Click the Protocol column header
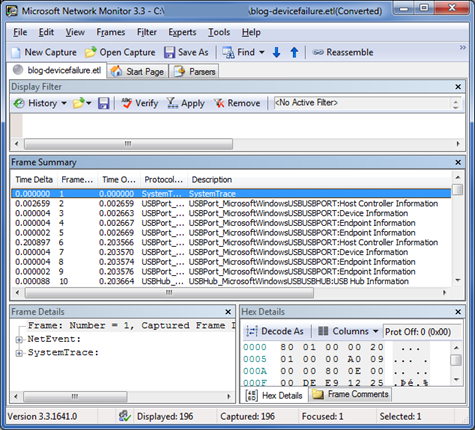This screenshot has height=430, width=475. click(164, 180)
